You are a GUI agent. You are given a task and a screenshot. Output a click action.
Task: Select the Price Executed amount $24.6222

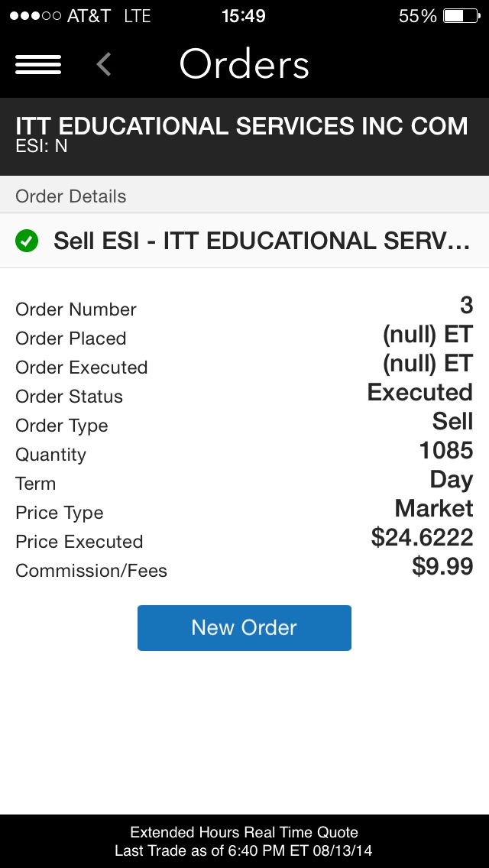pos(422,538)
